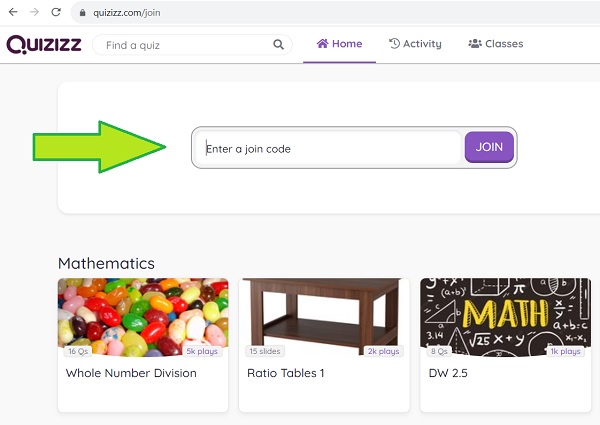
Task: Open the MATH chalkboard quiz thumbnail
Action: pyautogui.click(x=505, y=317)
